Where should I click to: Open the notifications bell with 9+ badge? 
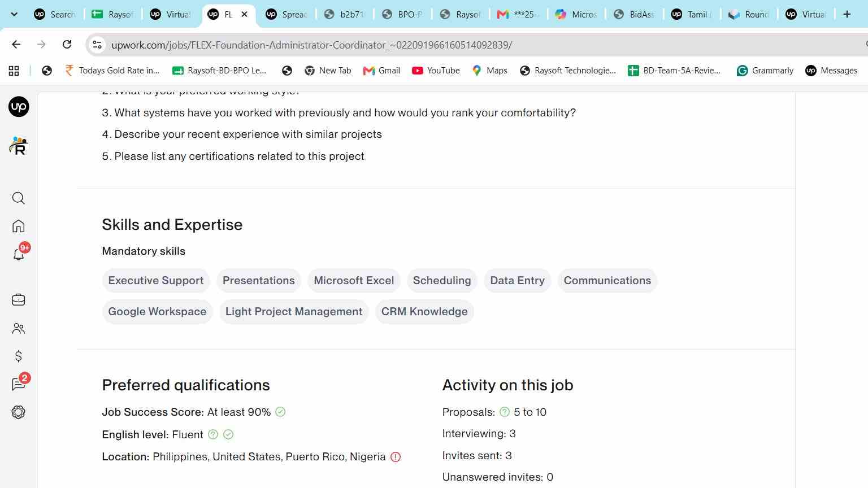point(19,254)
